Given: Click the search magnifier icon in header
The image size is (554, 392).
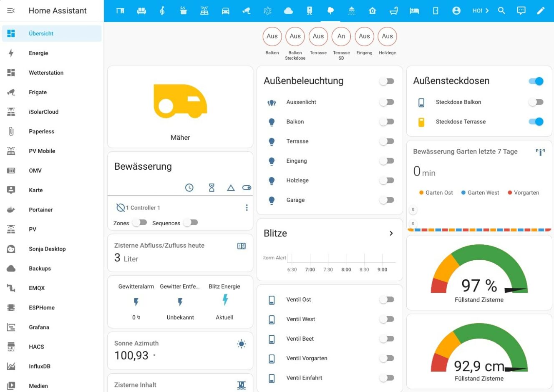Looking at the screenshot, I should (501, 11).
